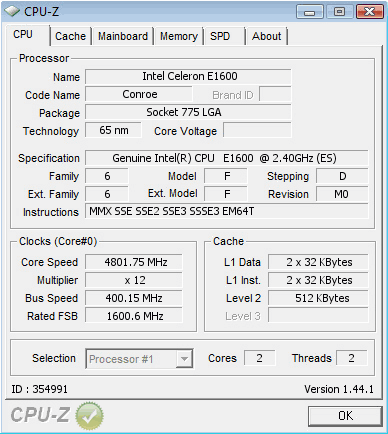Minimize the CPU-Z window
The image size is (388, 434).
tap(310, 12)
